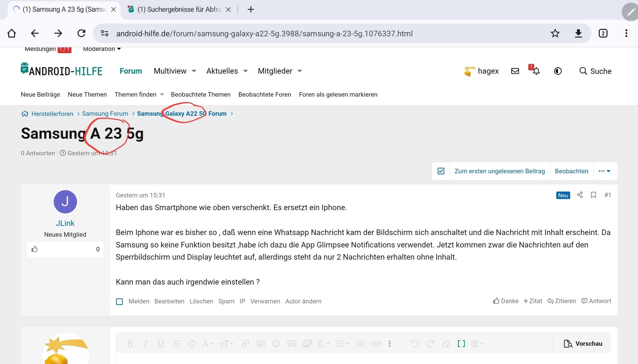Open tab switcher showing 2 tabs
Viewport: 638px width, 364px height.
click(x=603, y=33)
